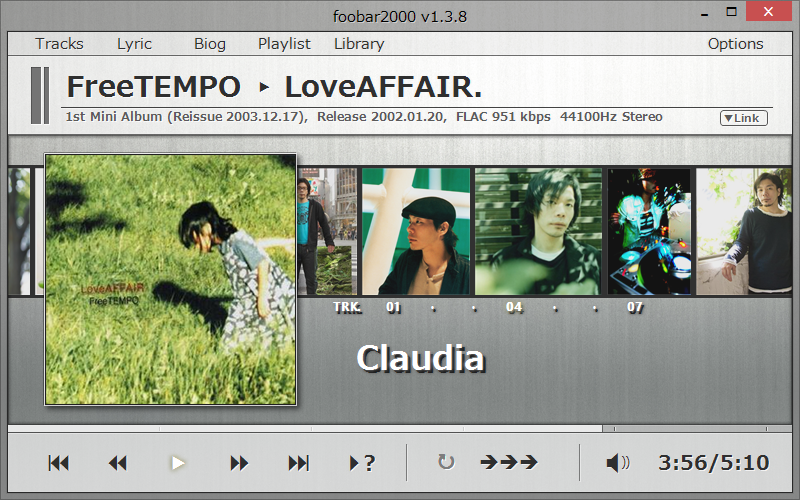Image resolution: width=800 pixels, height=500 pixels.
Task: Expand the Link dropdown
Action: pyautogui.click(x=743, y=118)
